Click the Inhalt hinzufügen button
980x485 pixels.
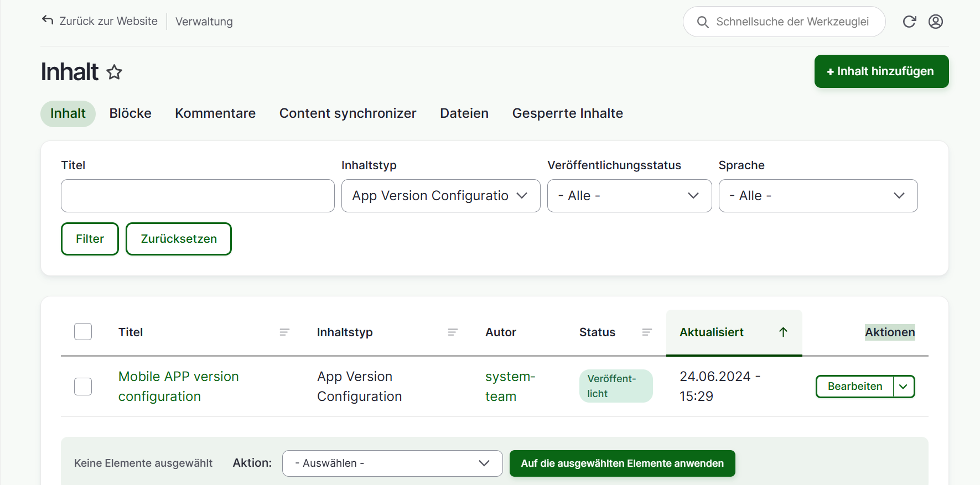click(x=881, y=71)
